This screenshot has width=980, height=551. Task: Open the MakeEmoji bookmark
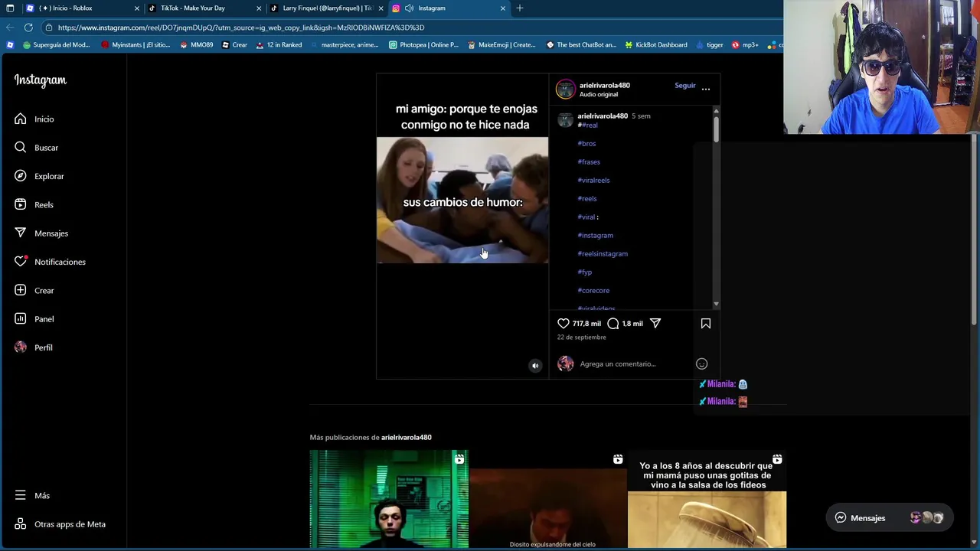(501, 45)
